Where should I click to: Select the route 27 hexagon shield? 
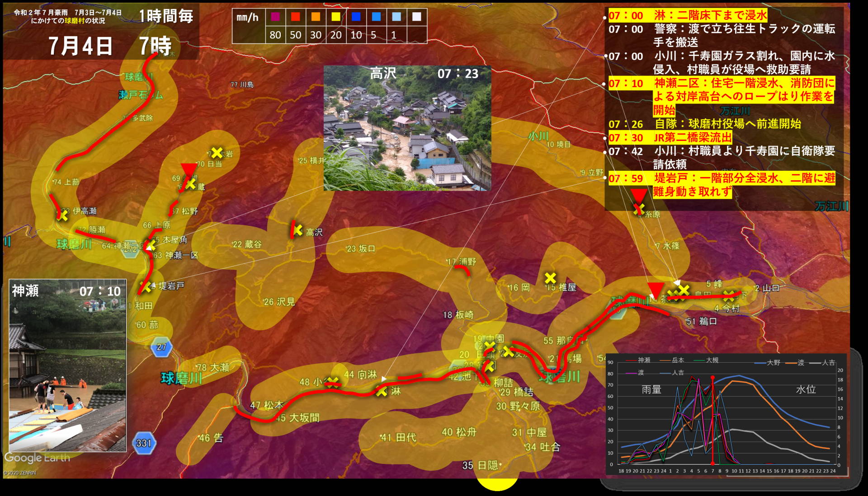161,347
